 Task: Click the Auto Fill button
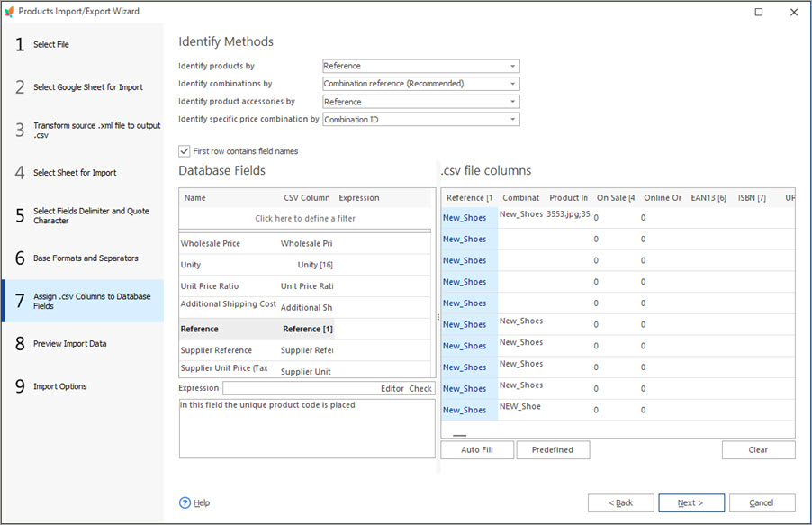coord(477,450)
